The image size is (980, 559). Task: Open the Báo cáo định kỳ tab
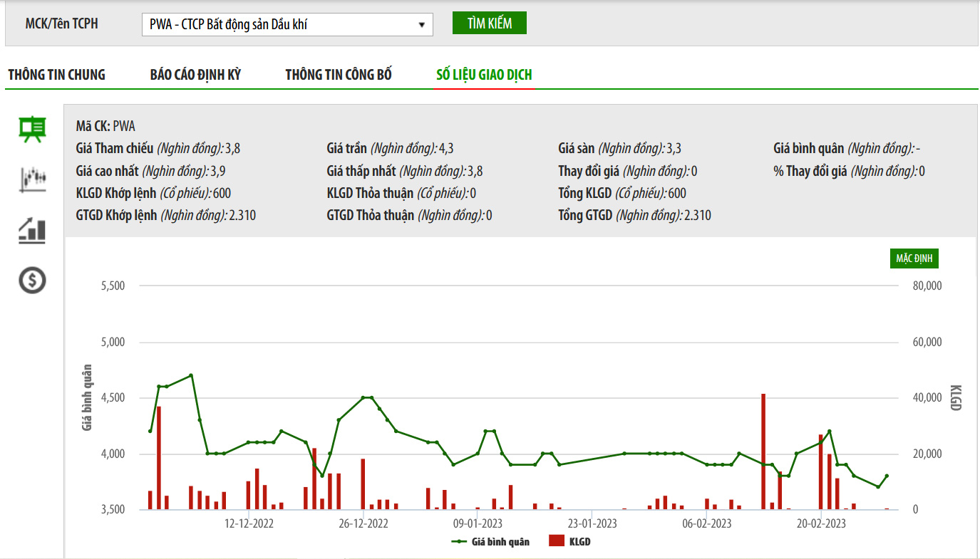pos(195,75)
